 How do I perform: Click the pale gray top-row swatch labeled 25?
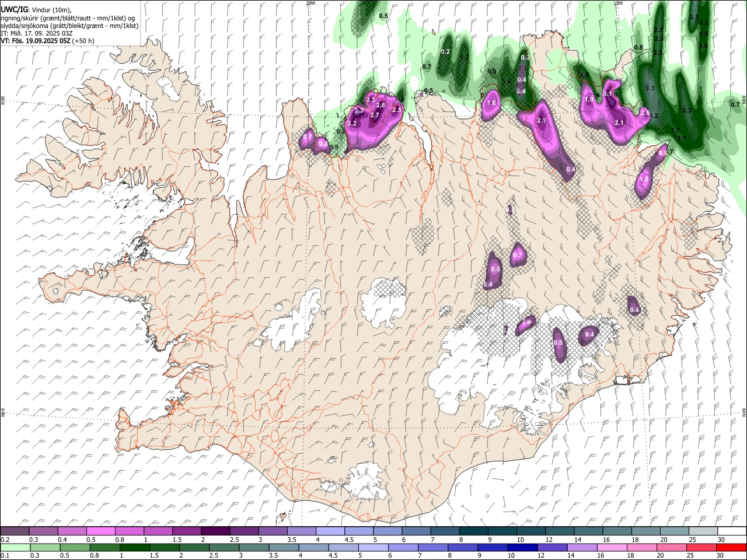click(703, 531)
